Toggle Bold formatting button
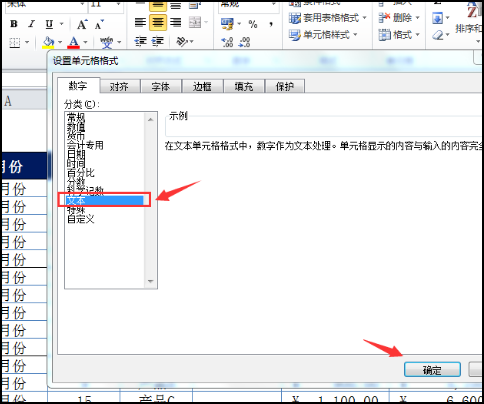 [x=14, y=24]
